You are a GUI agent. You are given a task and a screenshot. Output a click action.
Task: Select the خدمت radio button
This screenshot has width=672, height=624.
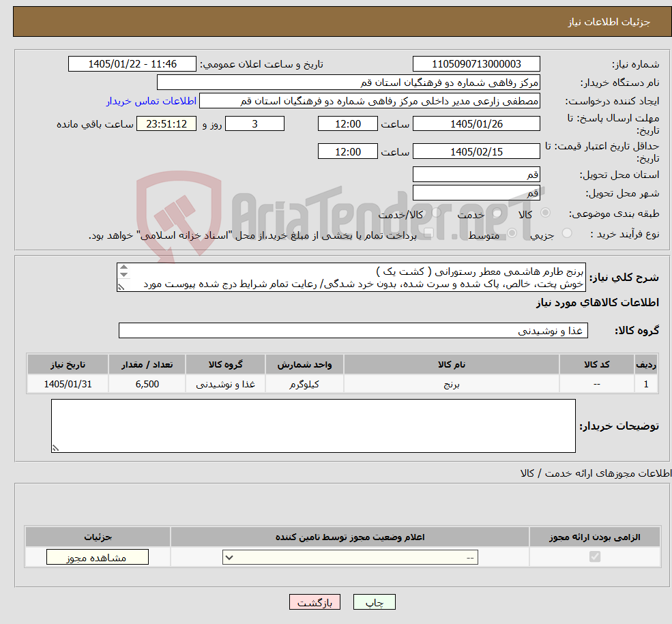click(497, 213)
